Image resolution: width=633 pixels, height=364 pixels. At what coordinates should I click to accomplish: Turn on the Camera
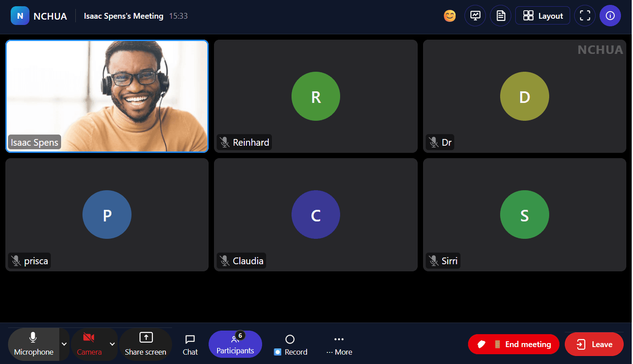(89, 344)
